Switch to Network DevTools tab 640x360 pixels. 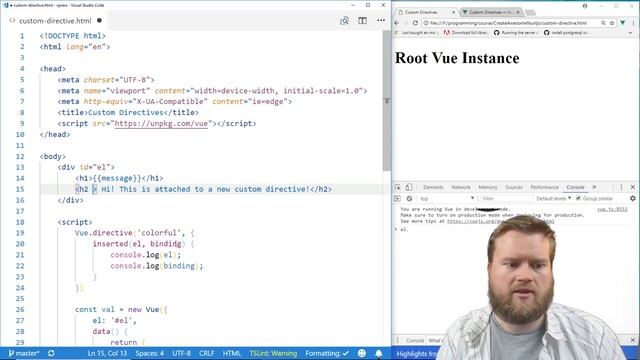[461, 187]
